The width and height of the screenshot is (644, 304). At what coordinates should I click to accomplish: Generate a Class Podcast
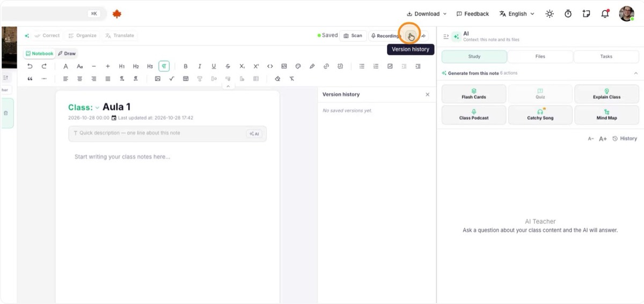474,115
